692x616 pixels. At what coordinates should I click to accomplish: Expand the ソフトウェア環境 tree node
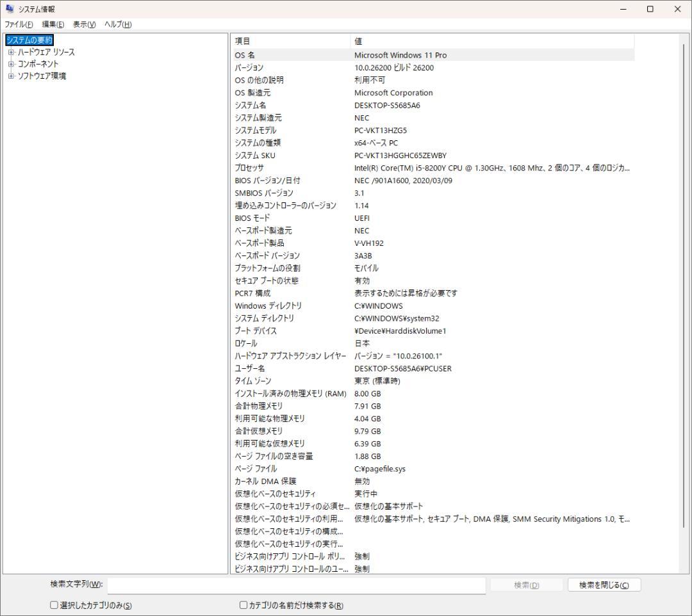(10, 76)
